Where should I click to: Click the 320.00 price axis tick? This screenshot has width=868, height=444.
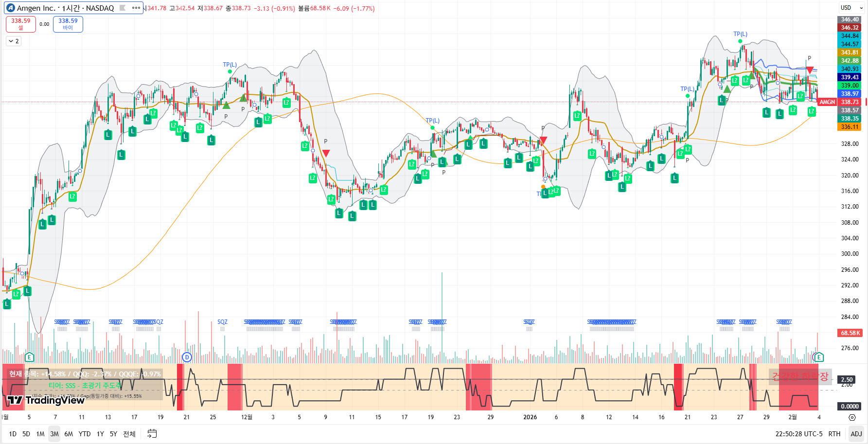pyautogui.click(x=850, y=176)
